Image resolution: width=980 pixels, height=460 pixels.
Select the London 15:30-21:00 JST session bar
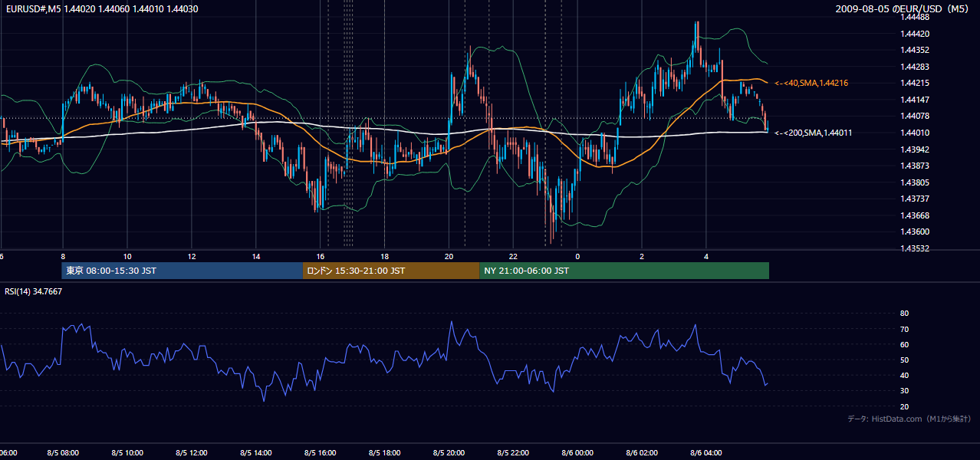pos(391,271)
